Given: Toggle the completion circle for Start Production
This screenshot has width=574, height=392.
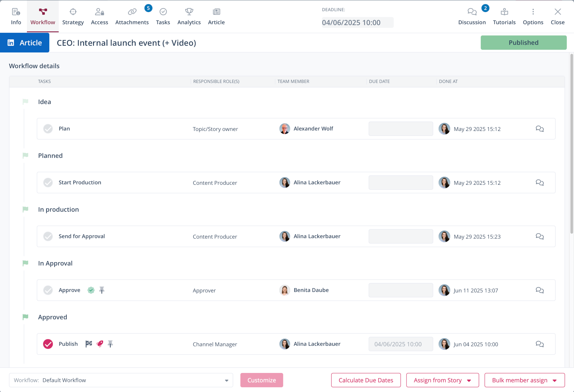Looking at the screenshot, I should tap(48, 183).
